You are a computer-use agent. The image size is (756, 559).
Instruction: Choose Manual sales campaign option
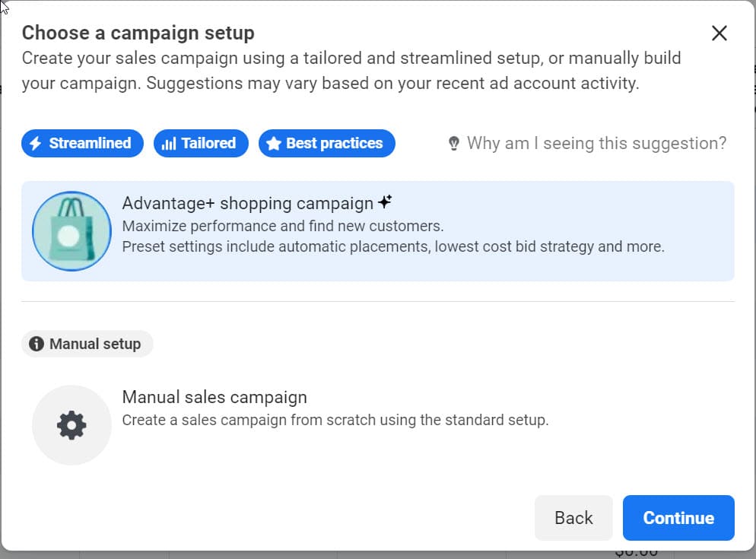(x=214, y=397)
